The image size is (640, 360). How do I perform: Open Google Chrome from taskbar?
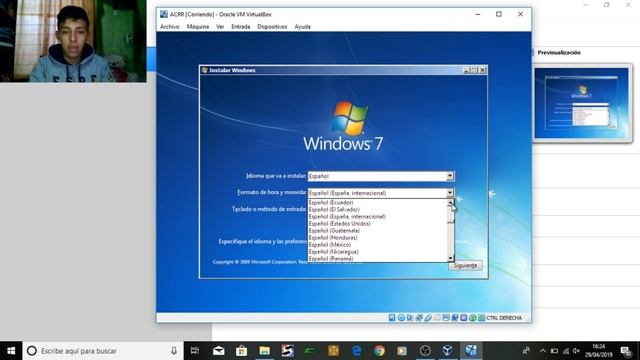[379, 351]
